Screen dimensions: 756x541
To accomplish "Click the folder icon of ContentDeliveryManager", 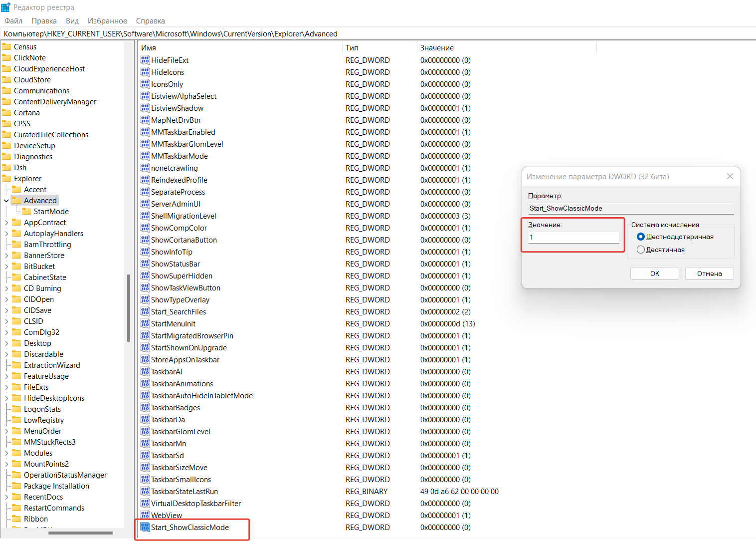I will (x=6, y=101).
